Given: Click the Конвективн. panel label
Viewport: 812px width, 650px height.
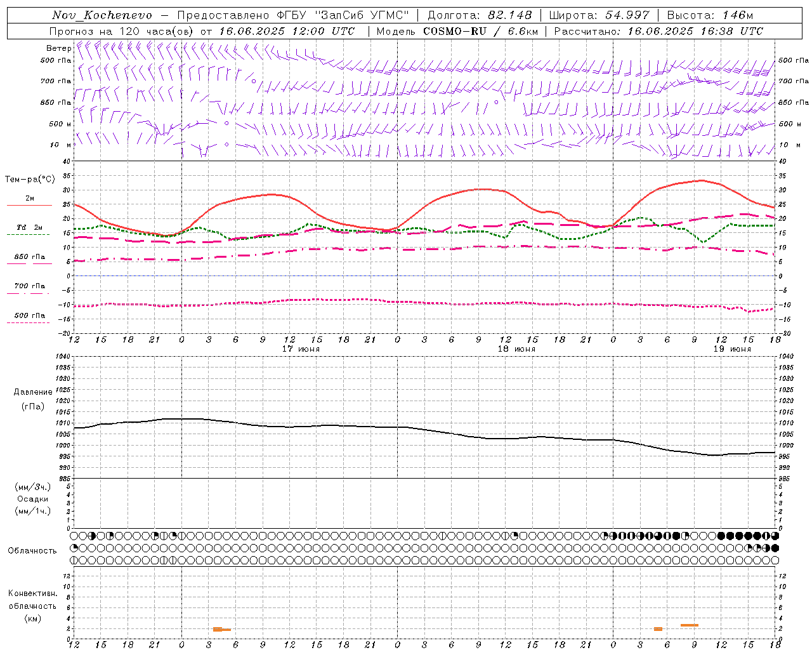Looking at the screenshot, I should coord(32,594).
